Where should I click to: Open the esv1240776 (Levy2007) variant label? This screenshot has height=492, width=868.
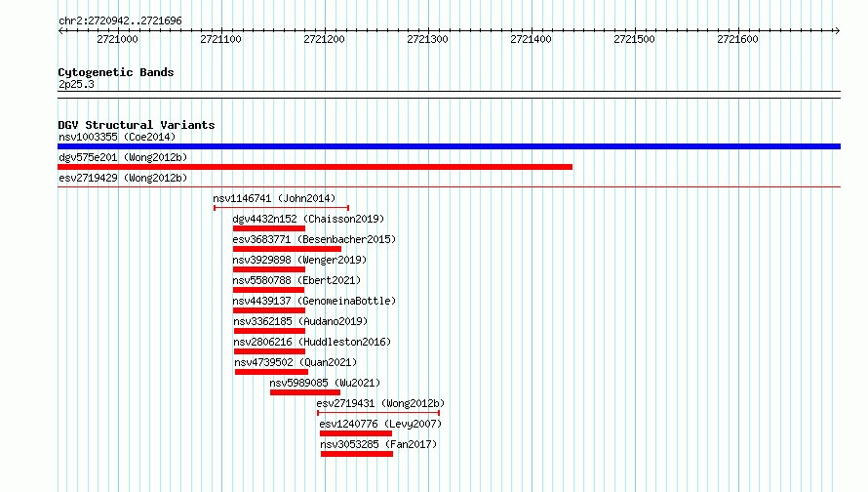[x=380, y=424]
